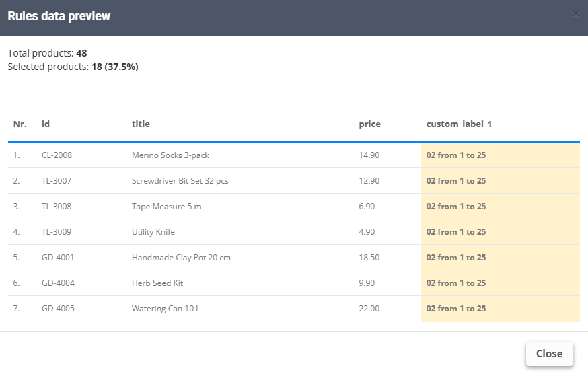Click price value 4.90
This screenshot has height=374, width=588.
pos(367,232)
